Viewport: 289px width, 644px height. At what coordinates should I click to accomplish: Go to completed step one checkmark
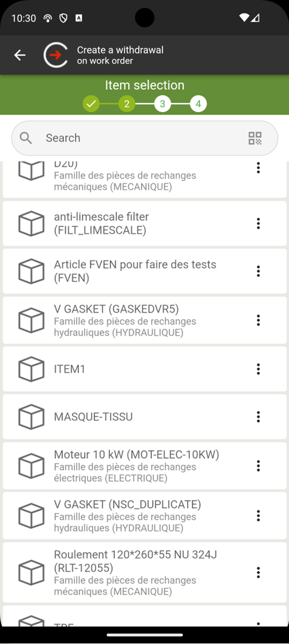point(91,104)
